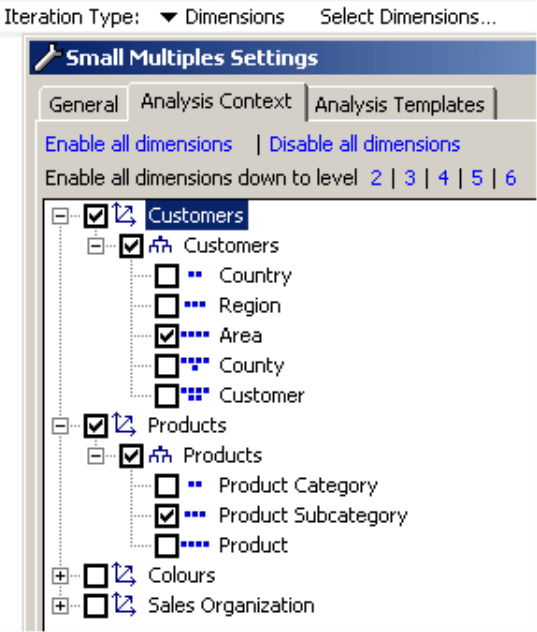This screenshot has height=632, width=537.
Task: Click the County level dots icon
Action: click(x=195, y=363)
